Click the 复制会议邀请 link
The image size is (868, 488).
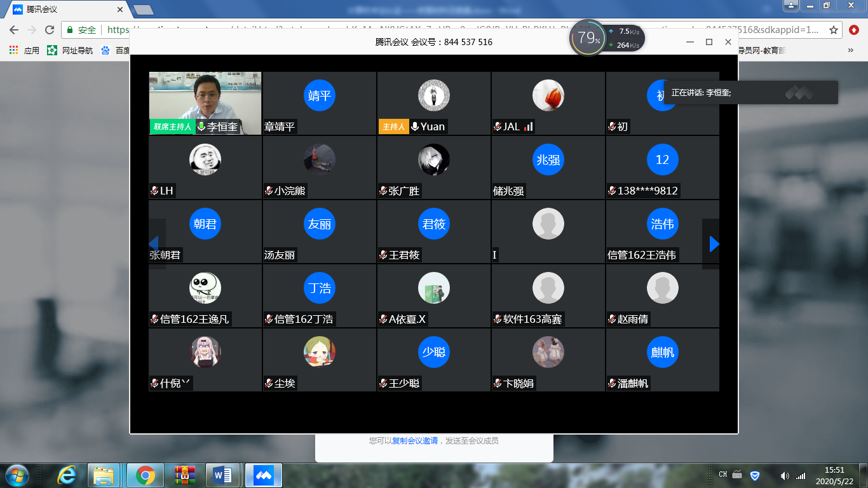[x=414, y=440]
